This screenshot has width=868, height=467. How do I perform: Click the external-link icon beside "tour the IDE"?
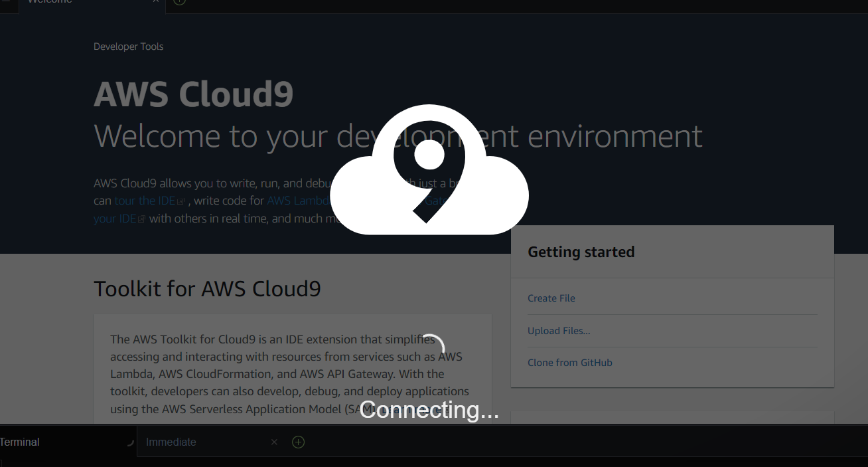coord(181,201)
